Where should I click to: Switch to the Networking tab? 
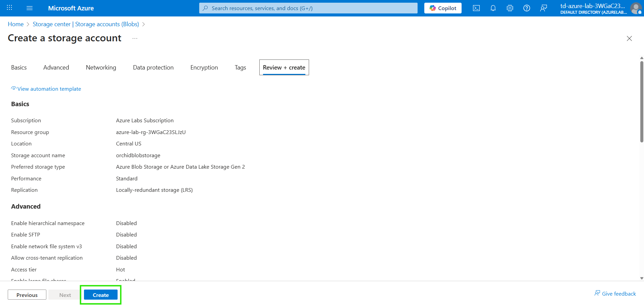click(101, 68)
